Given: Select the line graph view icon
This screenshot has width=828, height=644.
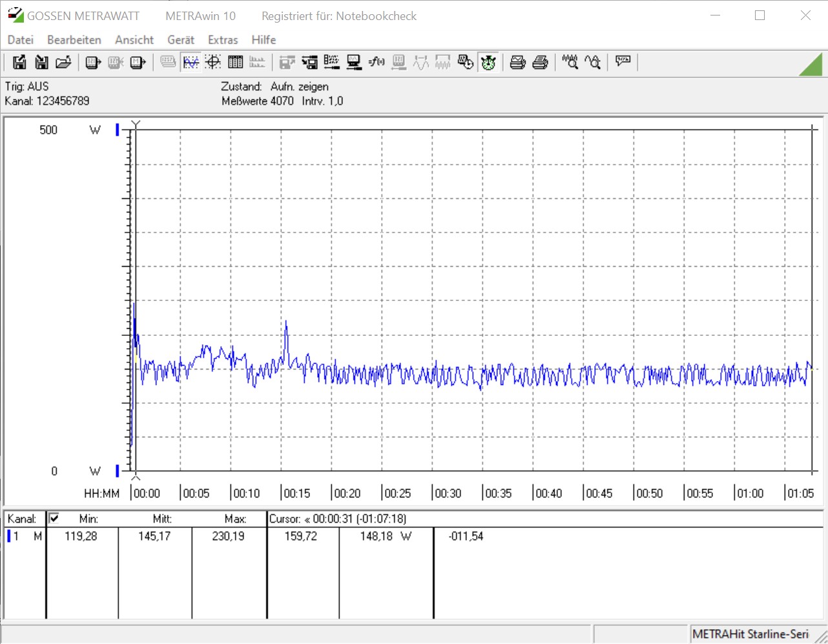Looking at the screenshot, I should [x=191, y=62].
